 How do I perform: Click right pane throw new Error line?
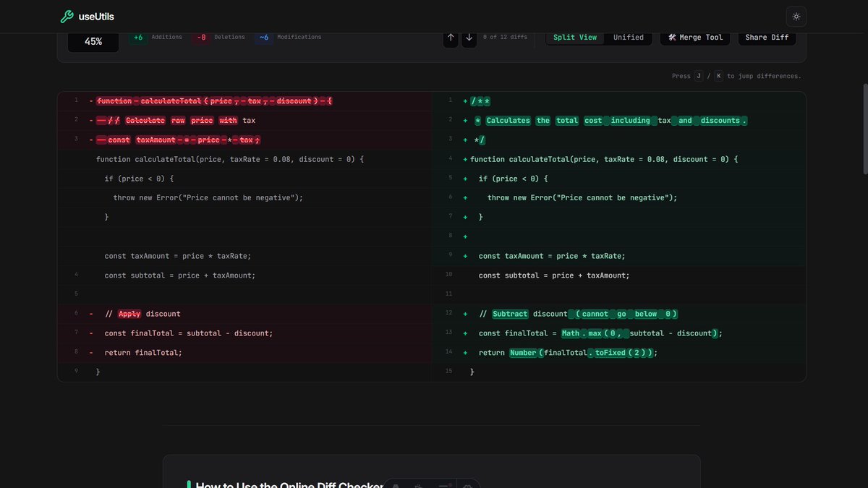coord(618,197)
